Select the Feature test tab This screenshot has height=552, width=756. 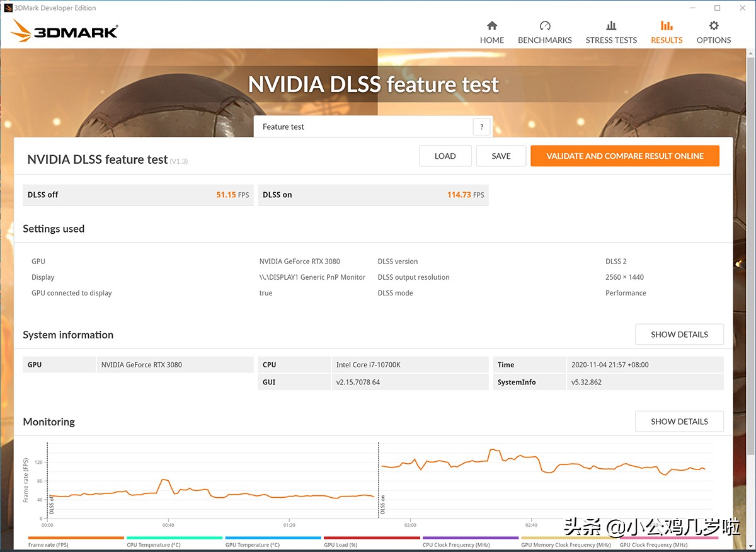[283, 127]
